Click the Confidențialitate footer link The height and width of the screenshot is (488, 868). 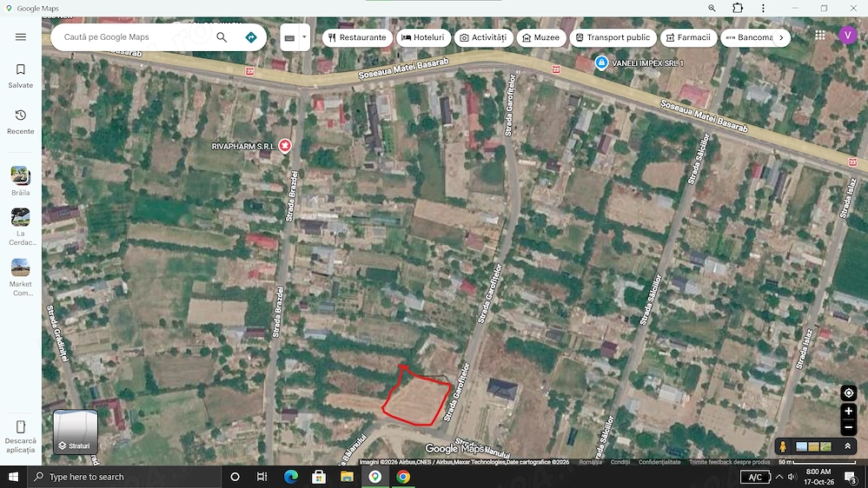(659, 462)
